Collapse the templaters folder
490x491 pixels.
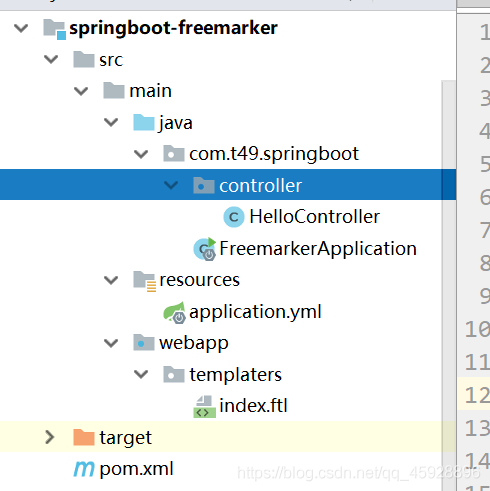pos(141,374)
